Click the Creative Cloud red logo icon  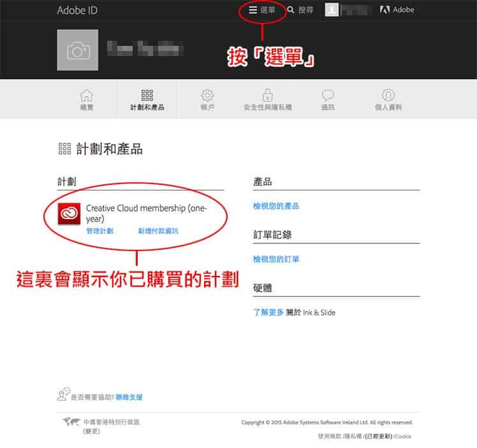coord(69,213)
